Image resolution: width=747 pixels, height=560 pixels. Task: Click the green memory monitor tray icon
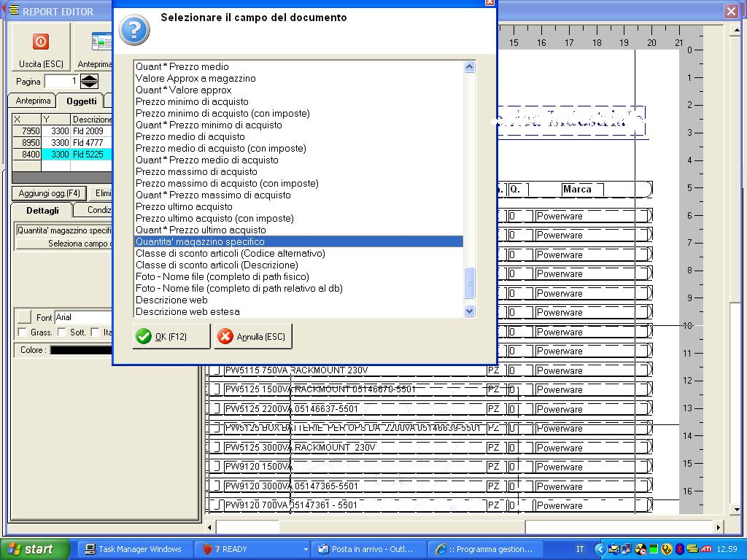653,549
